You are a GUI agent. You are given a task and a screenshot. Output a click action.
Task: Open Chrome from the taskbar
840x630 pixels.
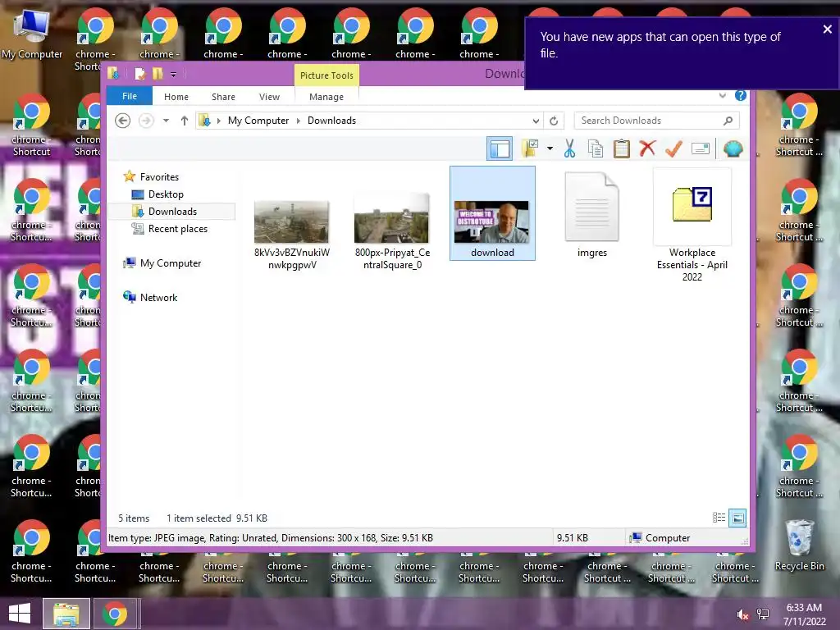115,614
